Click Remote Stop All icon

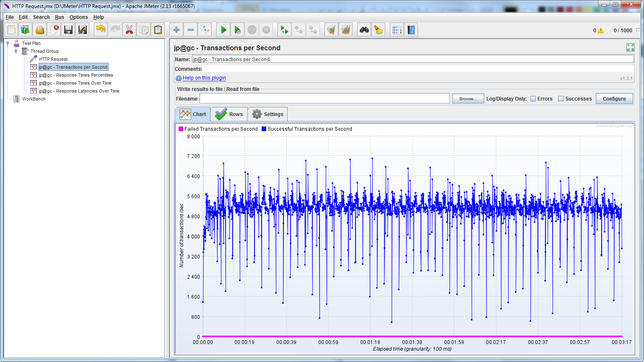pyautogui.click(x=299, y=30)
